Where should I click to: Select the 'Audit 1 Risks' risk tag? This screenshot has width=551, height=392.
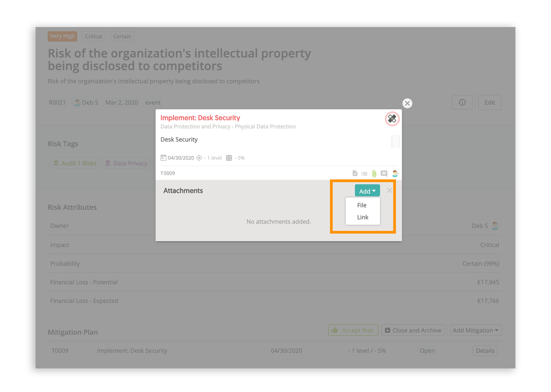point(75,163)
